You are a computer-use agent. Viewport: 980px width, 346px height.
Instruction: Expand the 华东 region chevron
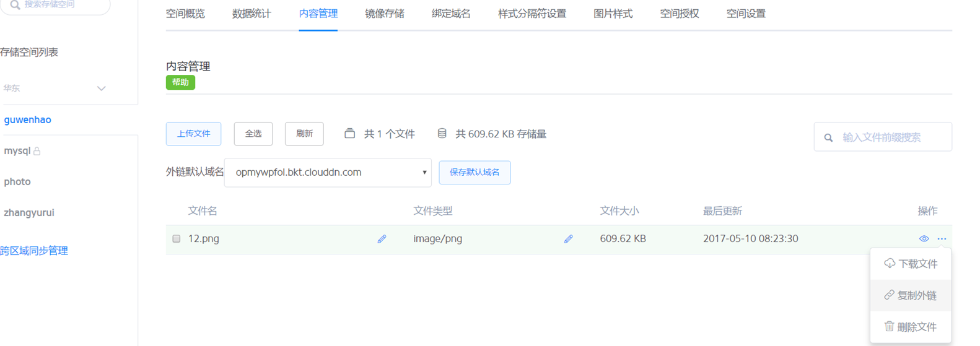[x=102, y=89]
